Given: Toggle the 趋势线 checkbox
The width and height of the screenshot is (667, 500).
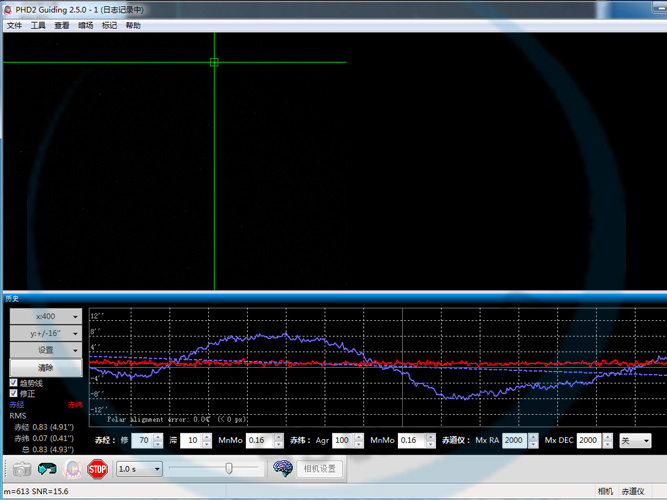Looking at the screenshot, I should coord(13,383).
